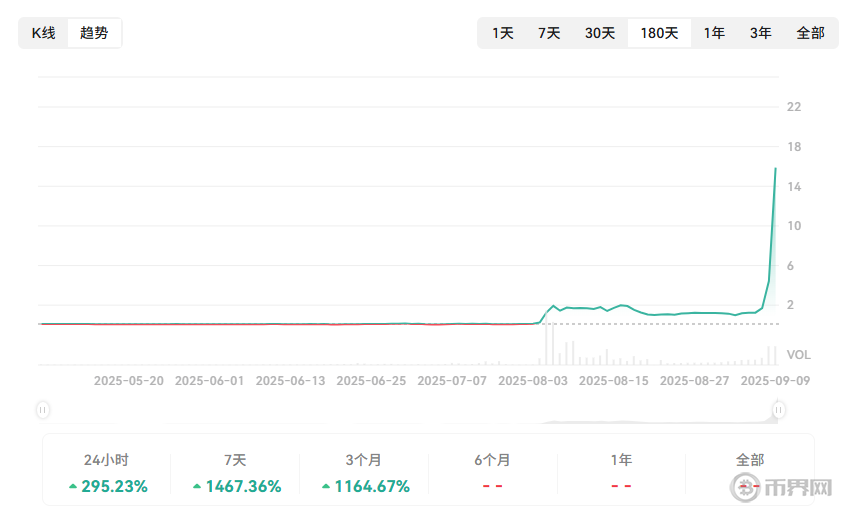Select the 7天 range button at top
Viewport: 843px width, 515px height.
point(549,33)
